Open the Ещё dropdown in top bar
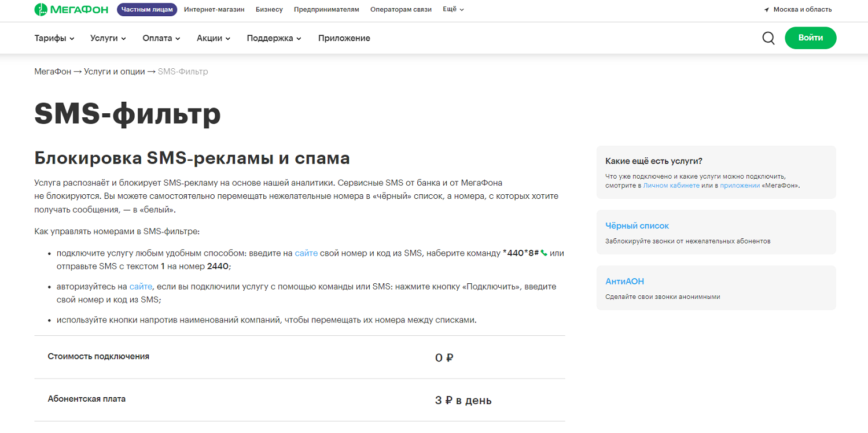 tap(453, 9)
